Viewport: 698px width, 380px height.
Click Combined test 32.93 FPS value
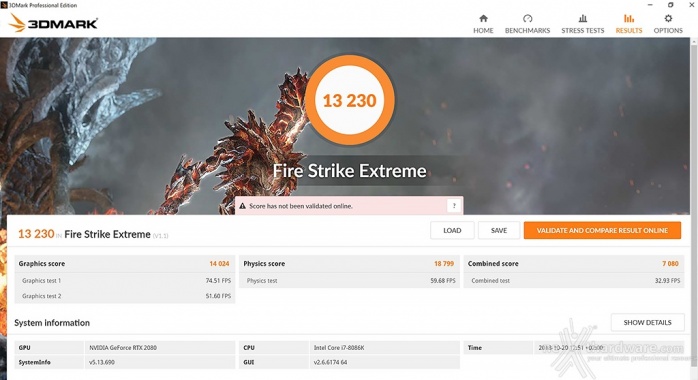click(668, 280)
